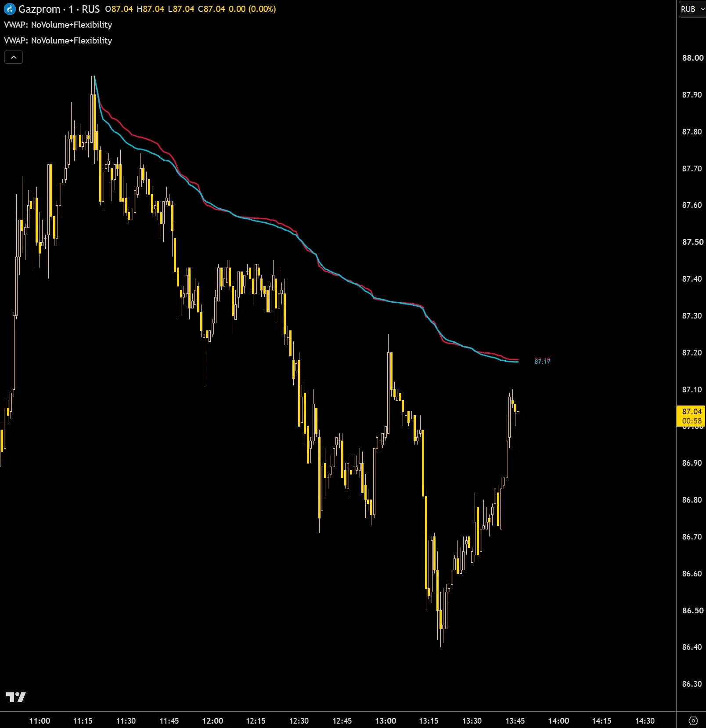Image resolution: width=706 pixels, height=728 pixels.
Task: Click the 86.60 price scale label
Action: coord(693,574)
